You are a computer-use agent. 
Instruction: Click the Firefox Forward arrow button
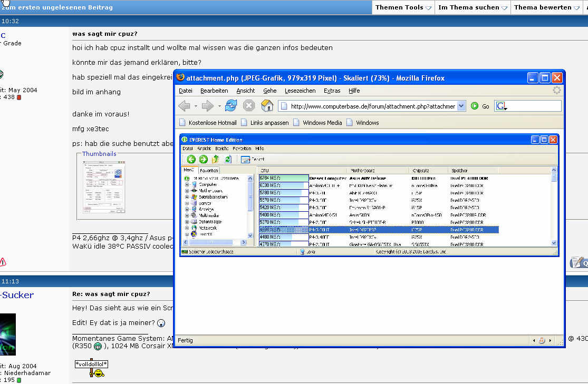pos(207,106)
